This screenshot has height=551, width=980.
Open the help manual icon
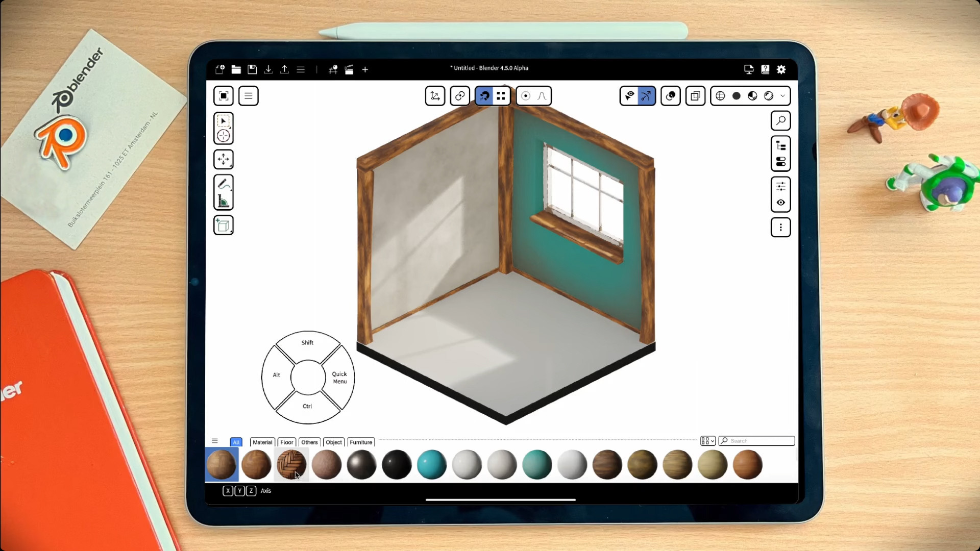click(x=765, y=69)
